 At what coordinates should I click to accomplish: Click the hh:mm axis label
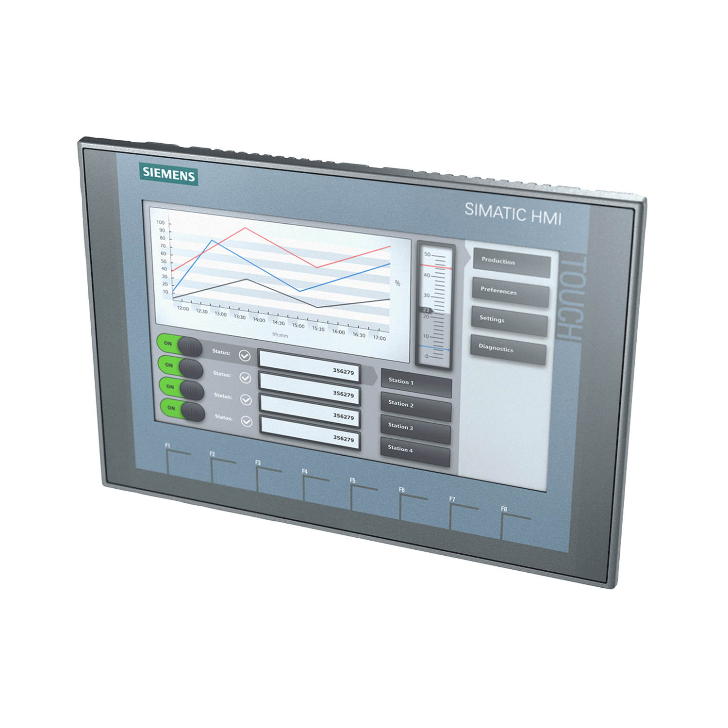coord(280,335)
